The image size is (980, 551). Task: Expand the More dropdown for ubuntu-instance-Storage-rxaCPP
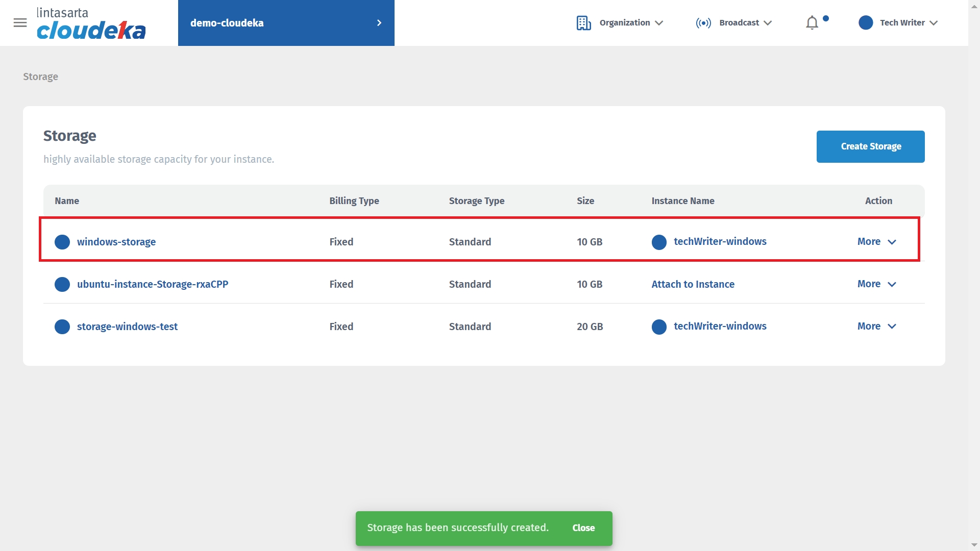[x=876, y=284]
